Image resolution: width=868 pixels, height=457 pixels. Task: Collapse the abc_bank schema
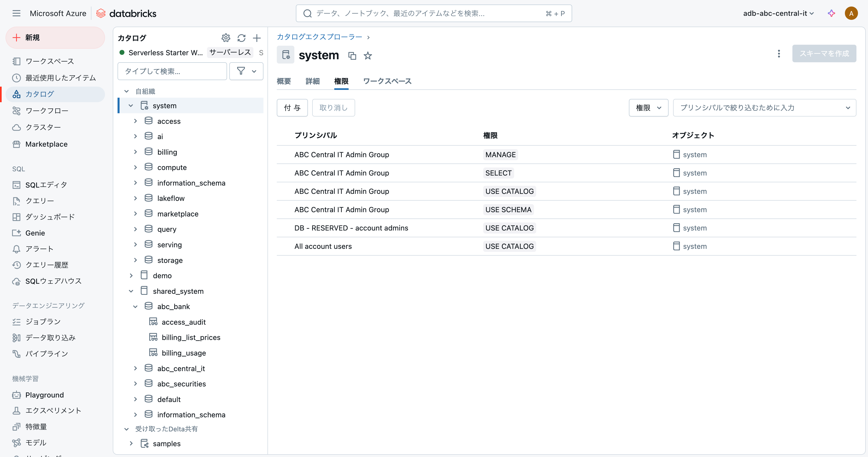click(135, 306)
